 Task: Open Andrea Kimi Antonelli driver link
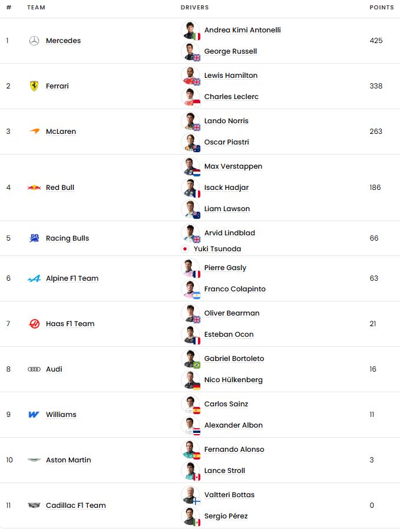[242, 30]
